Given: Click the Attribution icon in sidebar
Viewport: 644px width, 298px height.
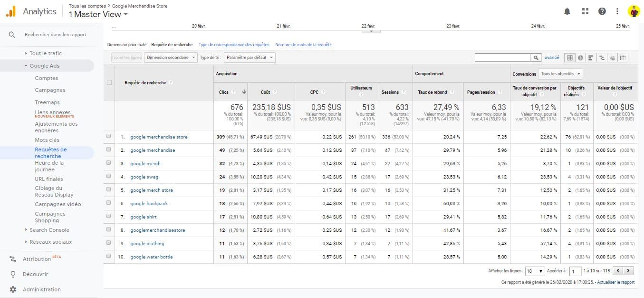Looking at the screenshot, I should point(13,259).
